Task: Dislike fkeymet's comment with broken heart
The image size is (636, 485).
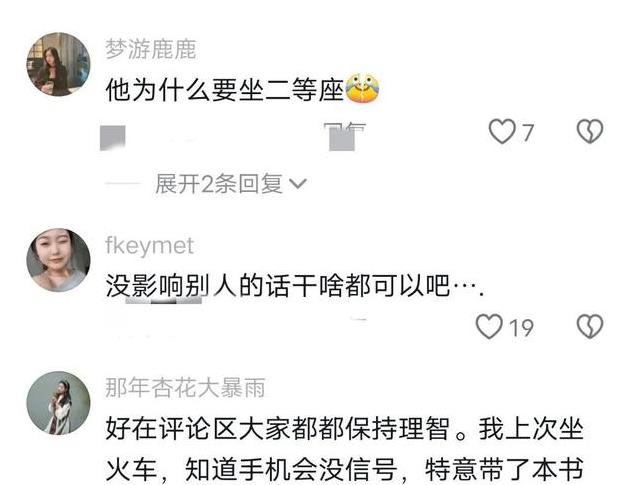Action: pos(590,326)
